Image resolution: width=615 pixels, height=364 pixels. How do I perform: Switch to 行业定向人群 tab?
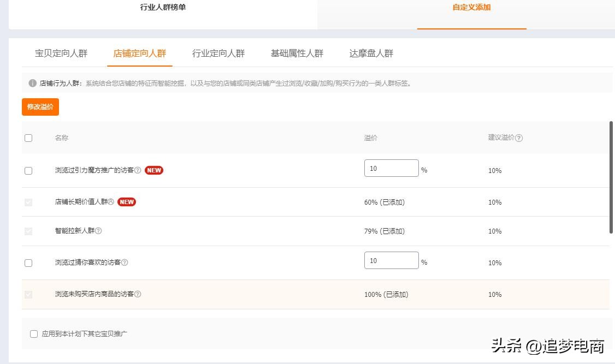pyautogui.click(x=218, y=53)
